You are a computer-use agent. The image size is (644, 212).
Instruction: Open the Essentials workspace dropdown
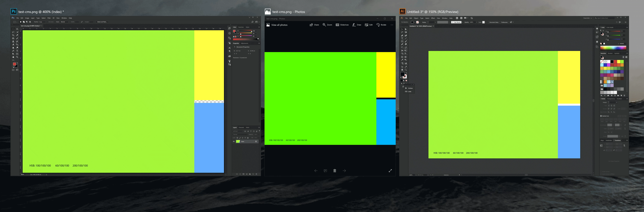(x=587, y=18)
